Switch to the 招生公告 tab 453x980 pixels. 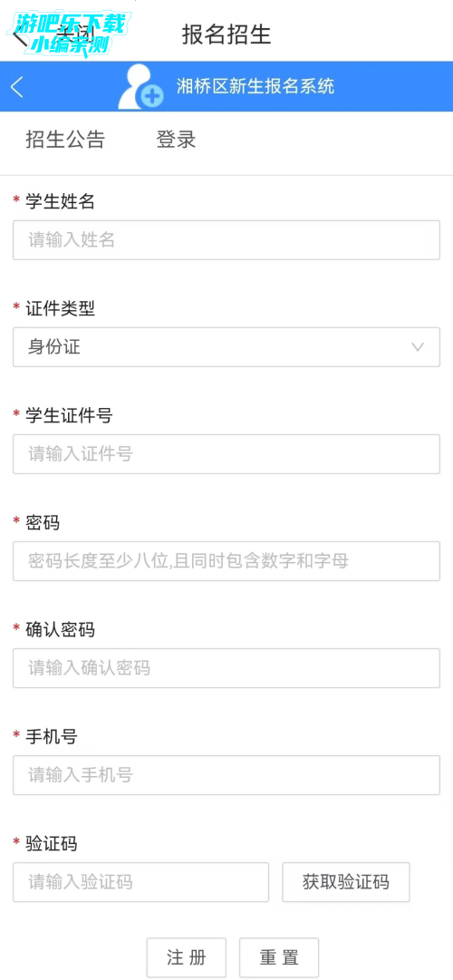[x=65, y=140]
